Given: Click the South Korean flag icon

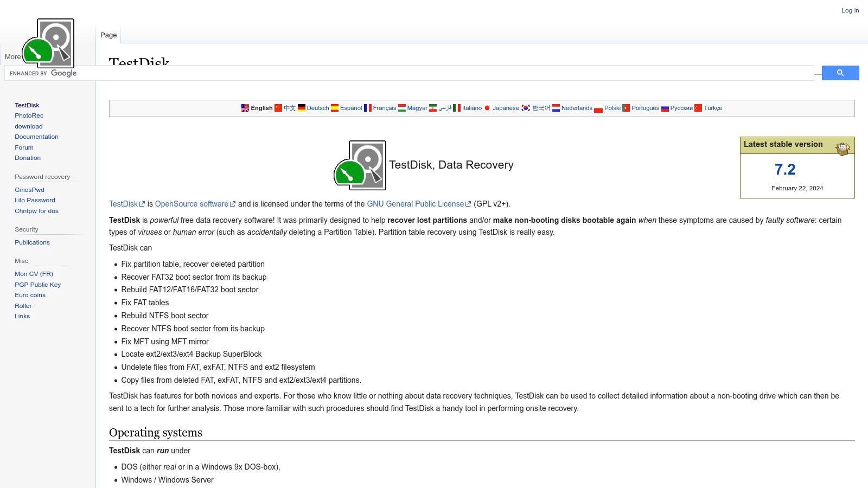Looking at the screenshot, I should [526, 108].
